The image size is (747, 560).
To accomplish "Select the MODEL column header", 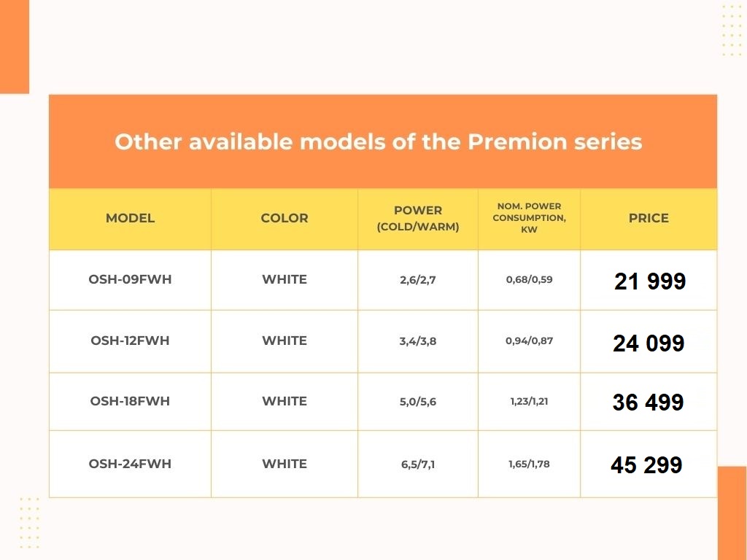I will [x=130, y=218].
